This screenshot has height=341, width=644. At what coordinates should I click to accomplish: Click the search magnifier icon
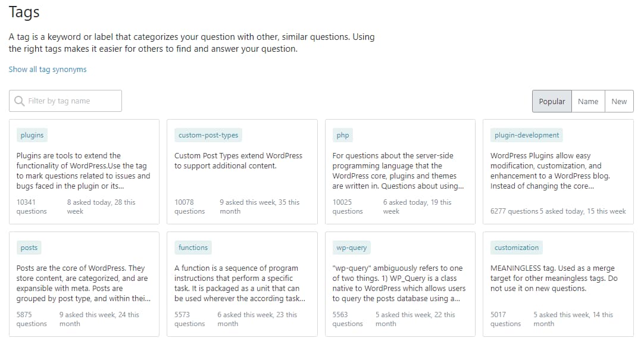(20, 101)
